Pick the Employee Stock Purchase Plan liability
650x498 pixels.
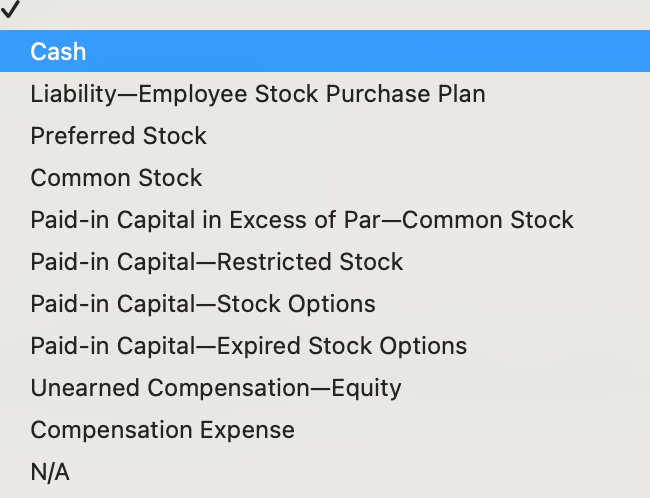(258, 94)
